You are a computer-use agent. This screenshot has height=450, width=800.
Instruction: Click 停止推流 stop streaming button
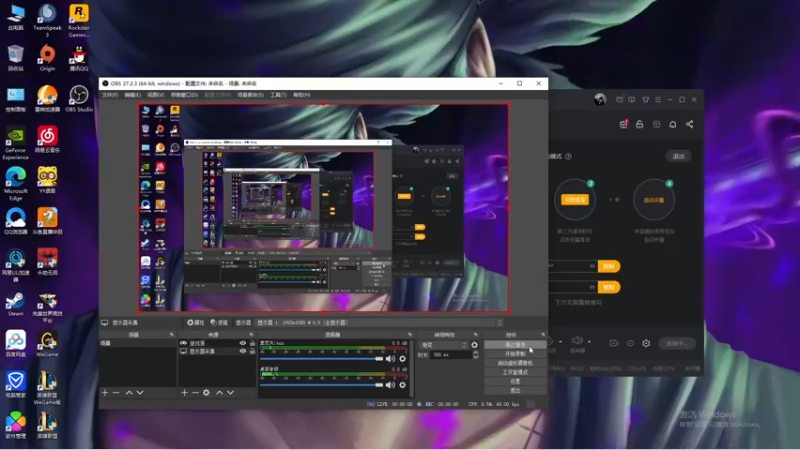click(x=515, y=345)
